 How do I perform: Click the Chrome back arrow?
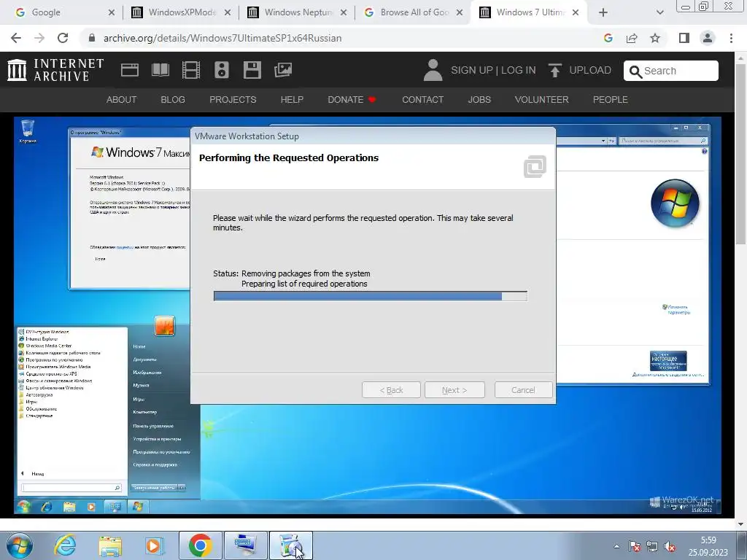coord(16,38)
